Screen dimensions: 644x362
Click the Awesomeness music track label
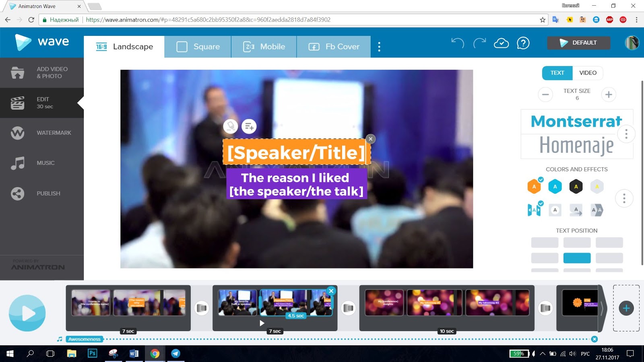pyautogui.click(x=84, y=339)
